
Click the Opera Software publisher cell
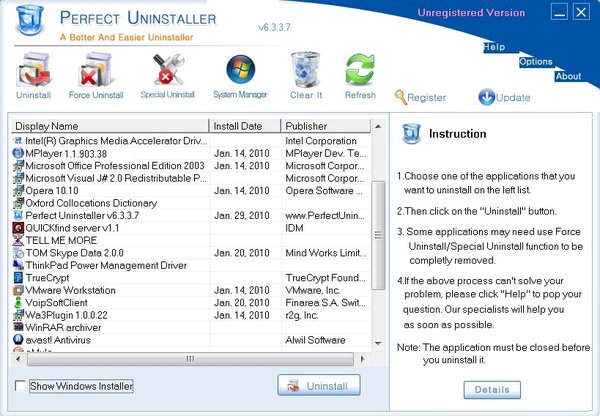(324, 191)
